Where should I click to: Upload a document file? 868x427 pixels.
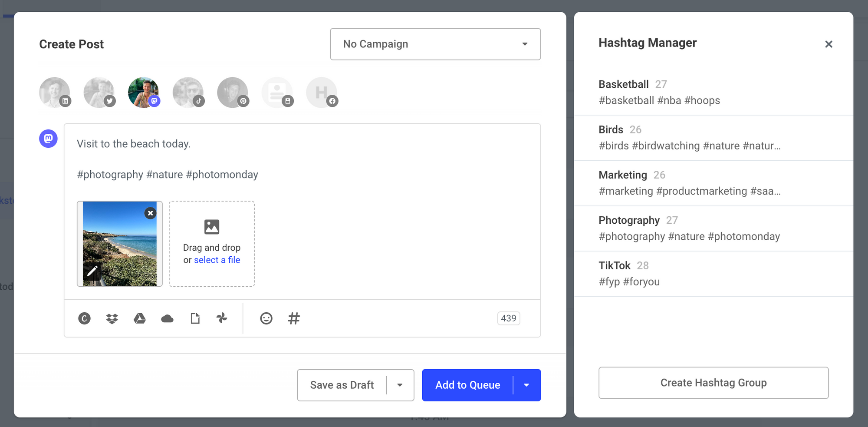pyautogui.click(x=195, y=318)
